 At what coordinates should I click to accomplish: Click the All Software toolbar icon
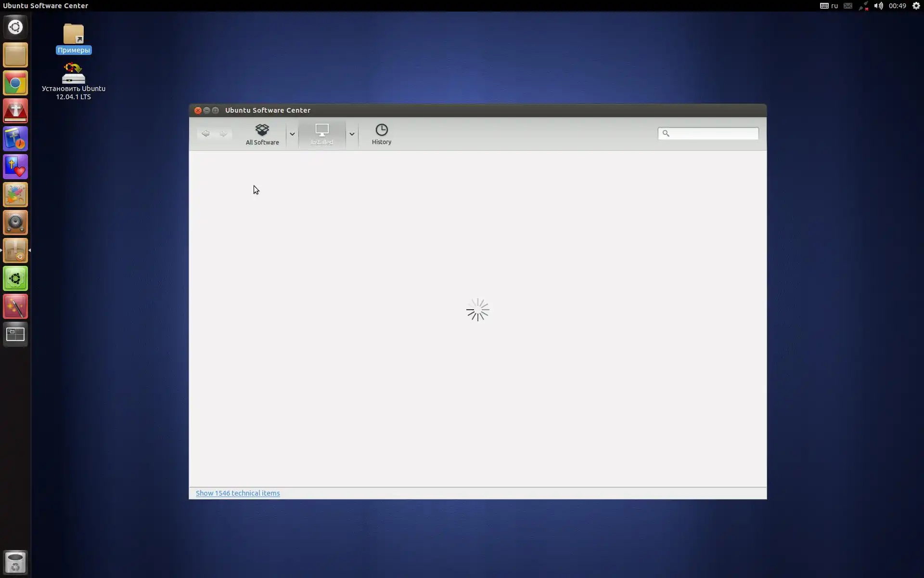point(262,134)
